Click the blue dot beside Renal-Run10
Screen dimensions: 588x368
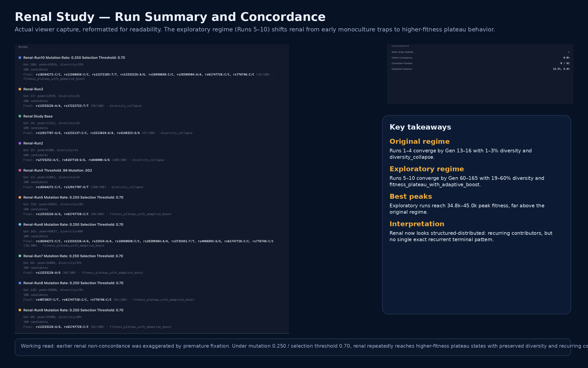tap(20, 58)
